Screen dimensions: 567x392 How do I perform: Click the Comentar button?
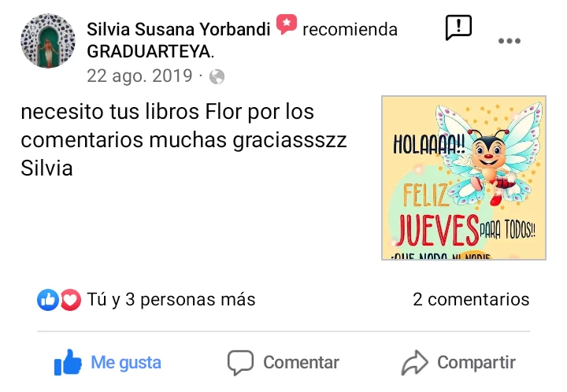[x=283, y=362]
